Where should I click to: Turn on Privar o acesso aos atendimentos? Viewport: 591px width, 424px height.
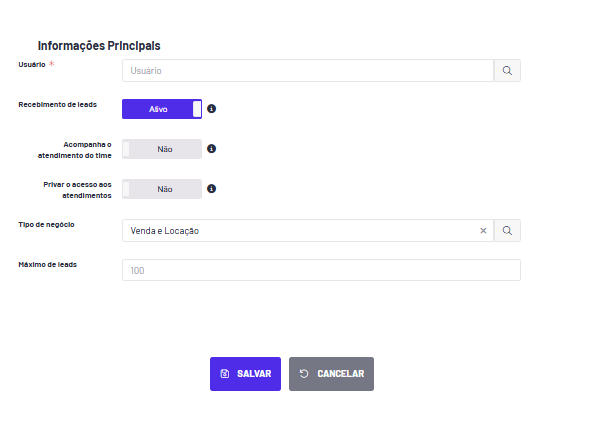(x=162, y=189)
